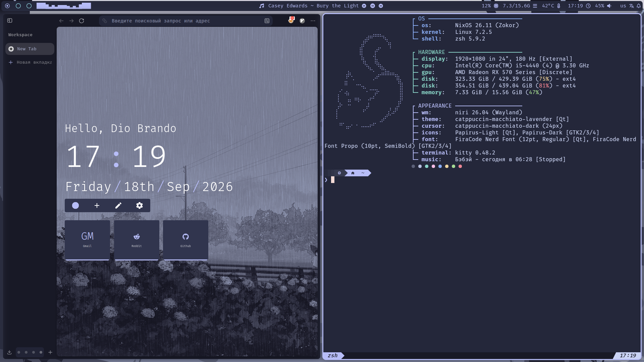Viewport: 644px width, 362px height.
Task: Open the Gmail shortcut tile
Action: click(x=87, y=240)
